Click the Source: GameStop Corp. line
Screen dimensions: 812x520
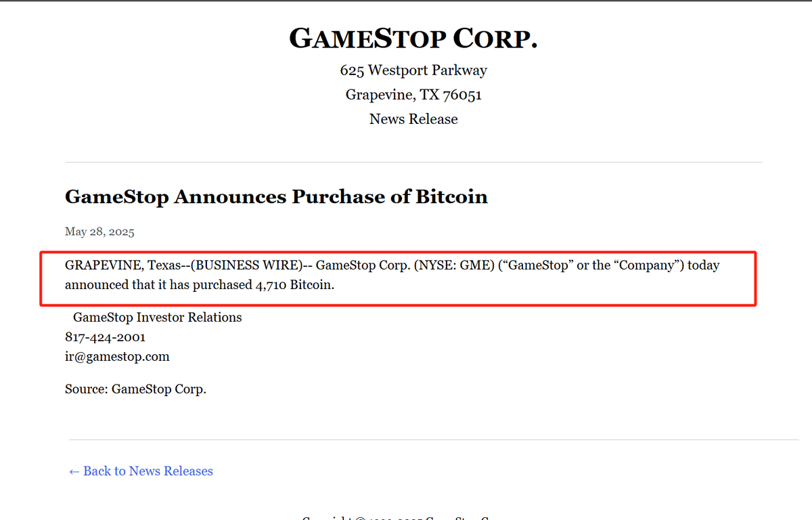pyautogui.click(x=135, y=389)
